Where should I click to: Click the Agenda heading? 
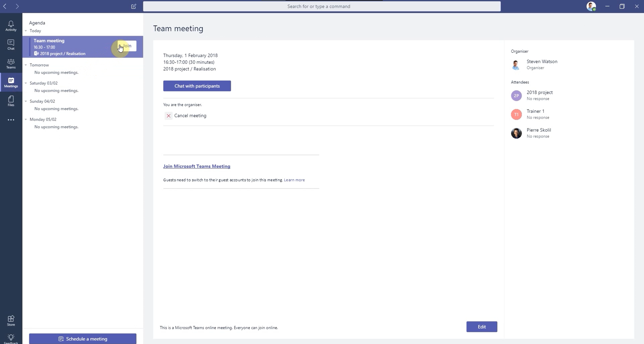(37, 23)
